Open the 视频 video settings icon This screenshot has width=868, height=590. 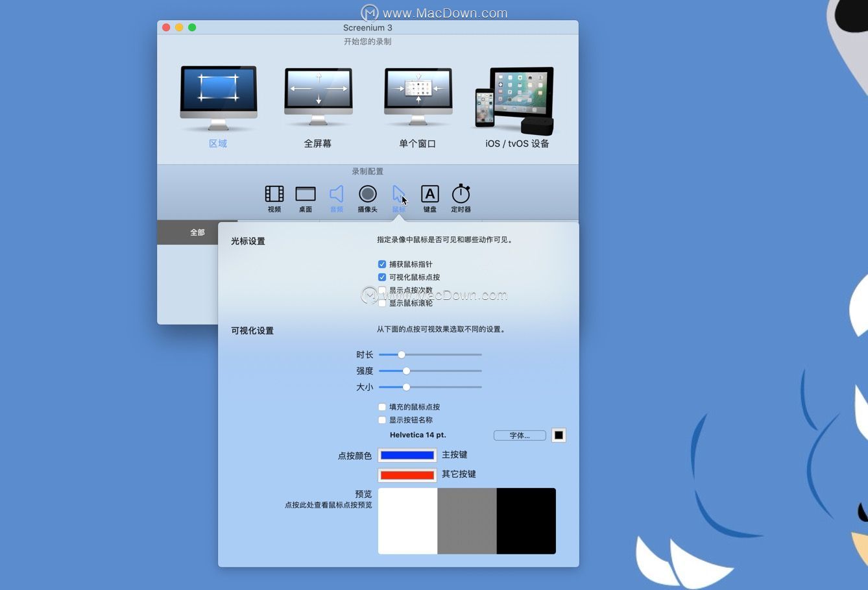coord(274,193)
